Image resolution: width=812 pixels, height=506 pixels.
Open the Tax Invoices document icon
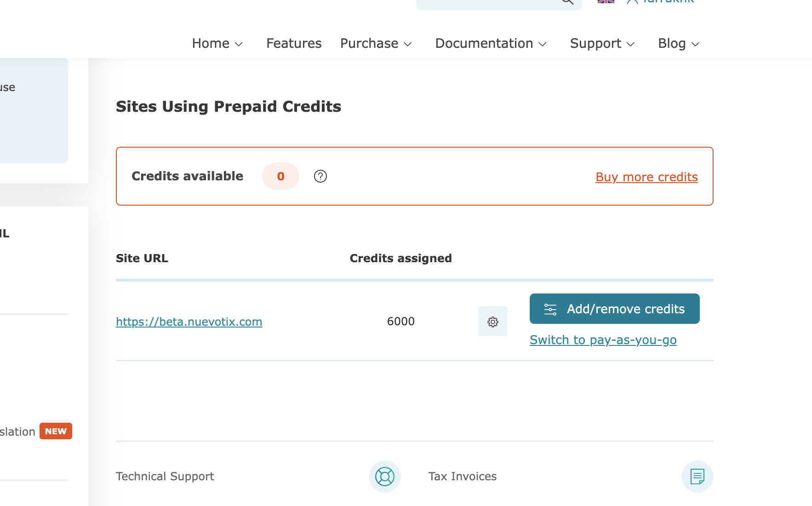click(697, 476)
